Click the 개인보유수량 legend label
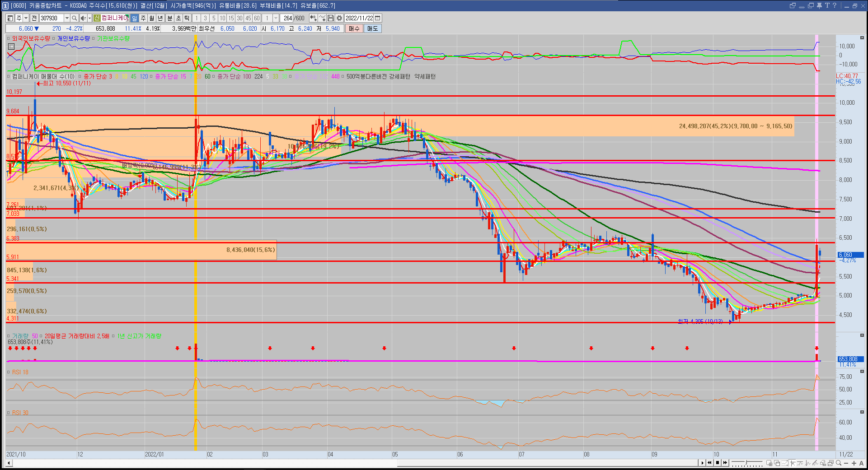The height and width of the screenshot is (470, 868). click(73, 38)
